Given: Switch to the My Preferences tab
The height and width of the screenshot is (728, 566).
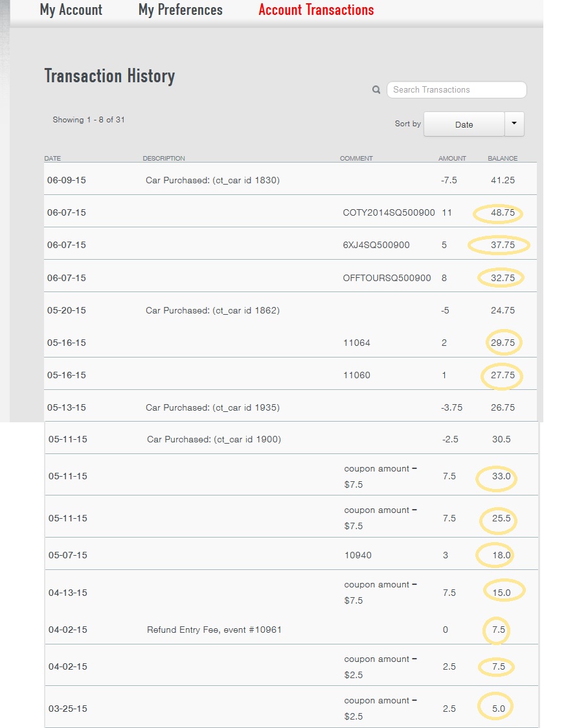Looking at the screenshot, I should click(x=180, y=10).
